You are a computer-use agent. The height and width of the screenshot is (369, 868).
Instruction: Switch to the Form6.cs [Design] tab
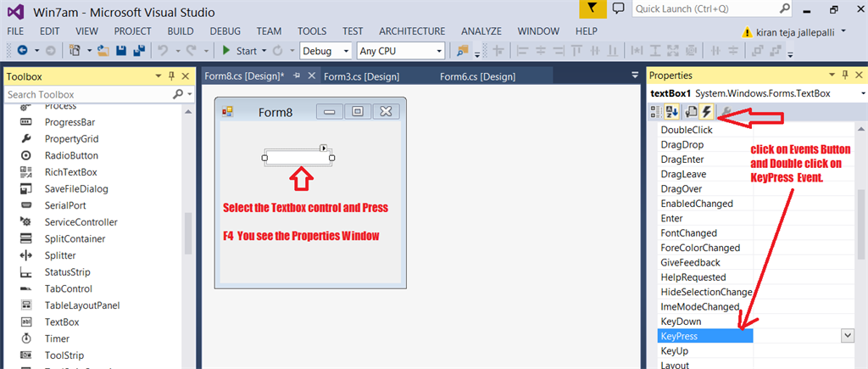pos(478,76)
